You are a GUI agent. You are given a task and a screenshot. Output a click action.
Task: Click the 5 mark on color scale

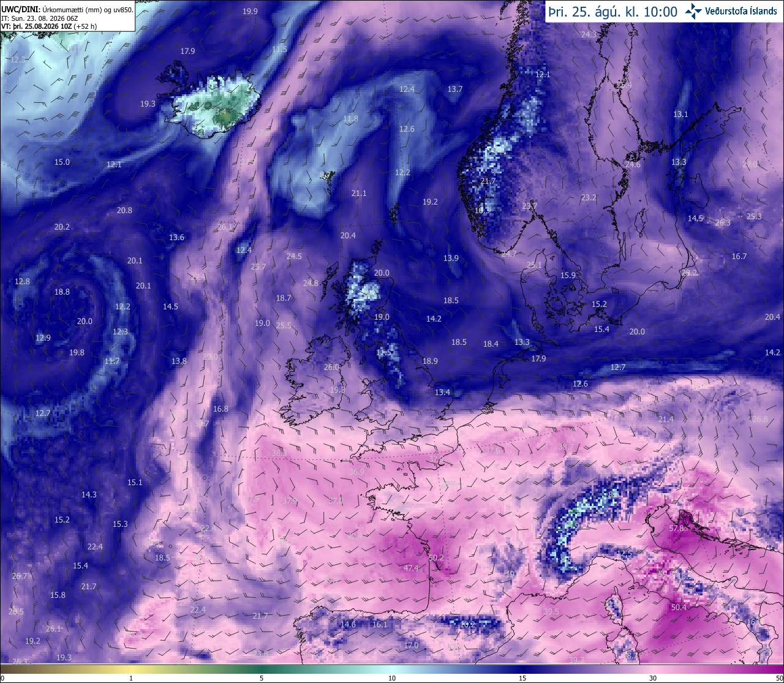tap(262, 678)
